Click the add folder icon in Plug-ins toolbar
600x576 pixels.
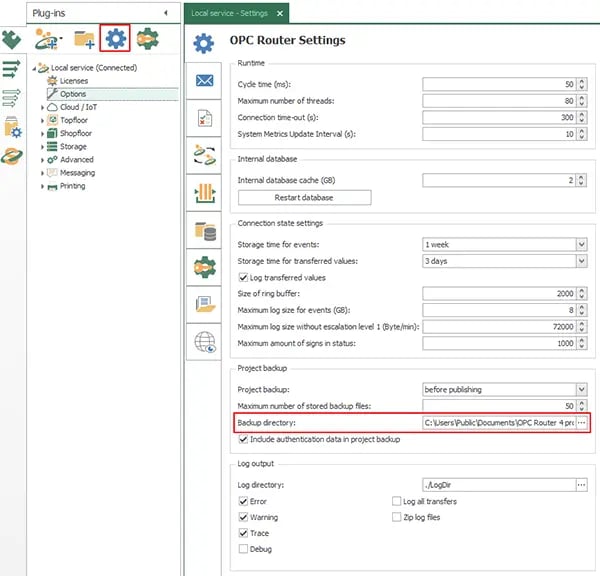pos(84,40)
